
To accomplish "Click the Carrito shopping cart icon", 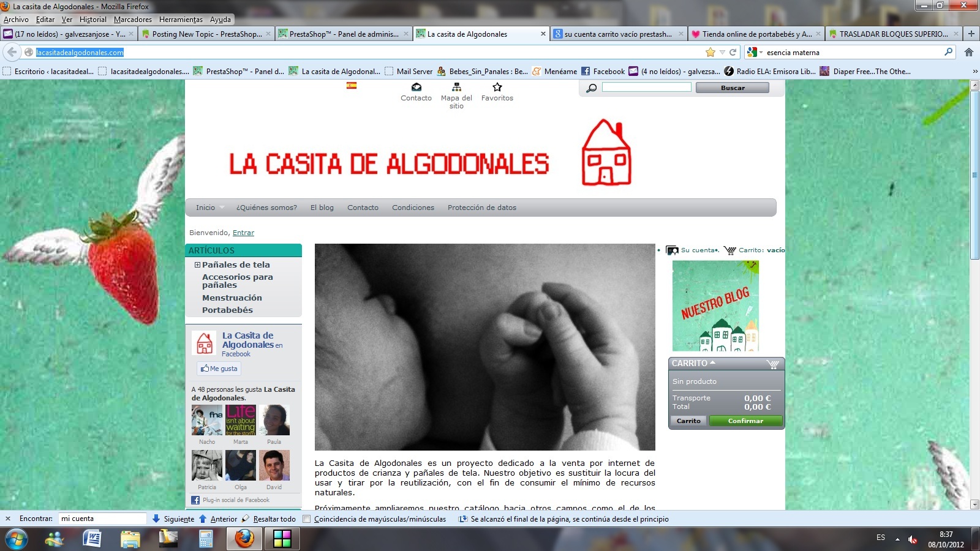I will (729, 250).
